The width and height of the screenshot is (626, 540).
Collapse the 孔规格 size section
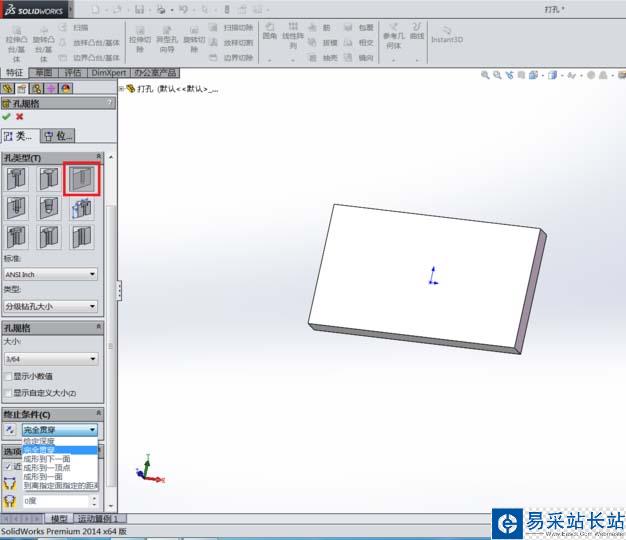tap(99, 327)
